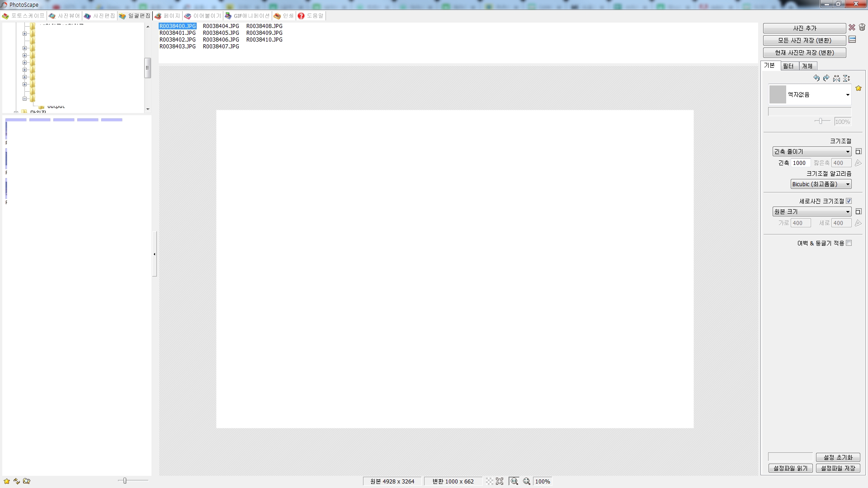
Task: Uncheck 세로사진 크기조절 checkbox
Action: tap(849, 201)
